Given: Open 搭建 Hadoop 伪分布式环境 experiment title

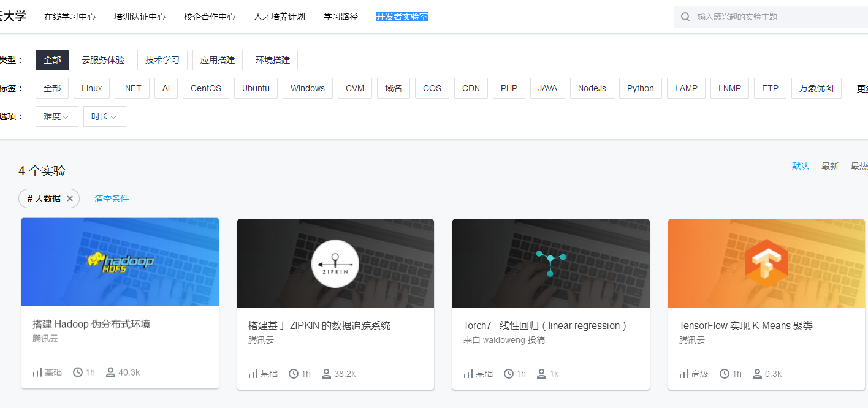Looking at the screenshot, I should [91, 324].
